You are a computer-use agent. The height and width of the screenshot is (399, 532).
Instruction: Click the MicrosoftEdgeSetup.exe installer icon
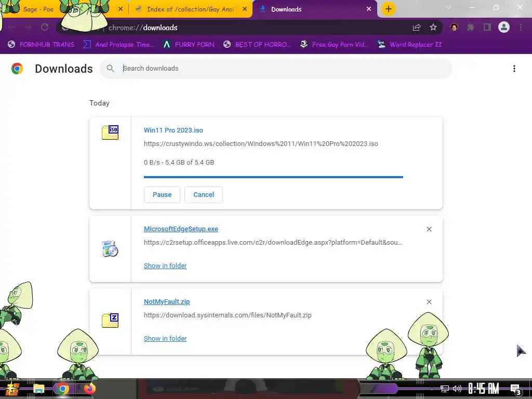click(110, 249)
